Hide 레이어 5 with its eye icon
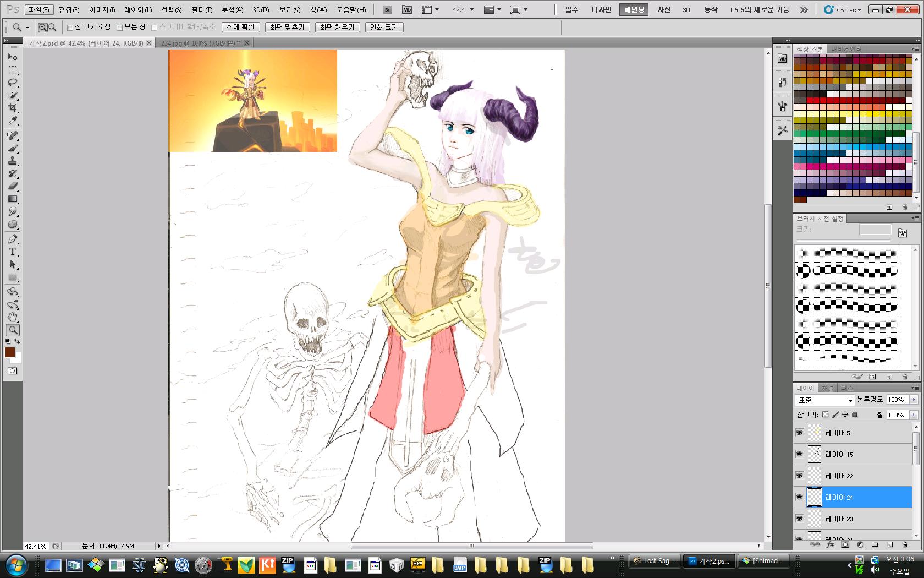924x578 pixels. tap(799, 433)
